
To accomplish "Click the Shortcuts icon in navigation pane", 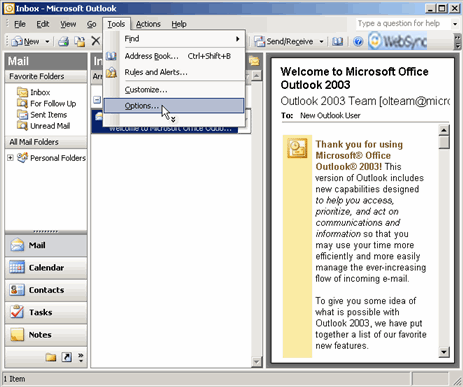I will click(66, 357).
